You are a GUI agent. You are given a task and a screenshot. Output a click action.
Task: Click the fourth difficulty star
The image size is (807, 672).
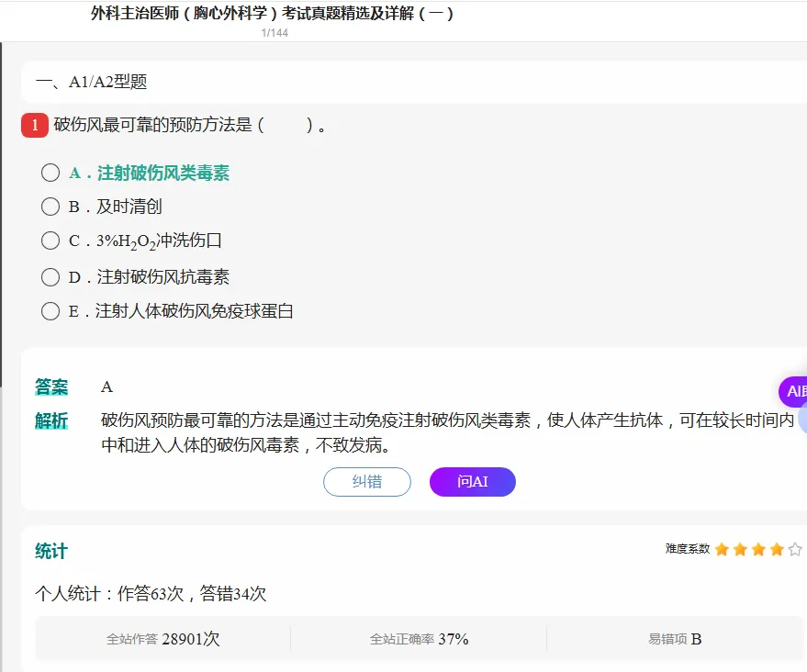pos(777,550)
